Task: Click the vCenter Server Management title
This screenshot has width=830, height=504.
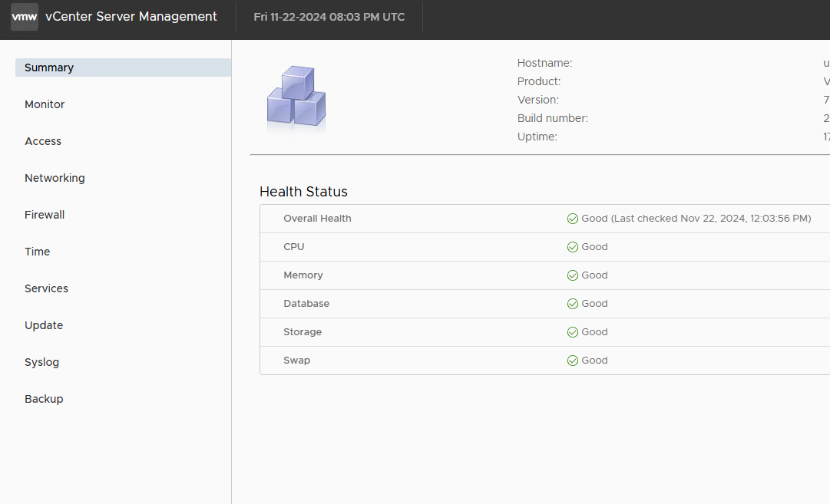Action: point(131,17)
